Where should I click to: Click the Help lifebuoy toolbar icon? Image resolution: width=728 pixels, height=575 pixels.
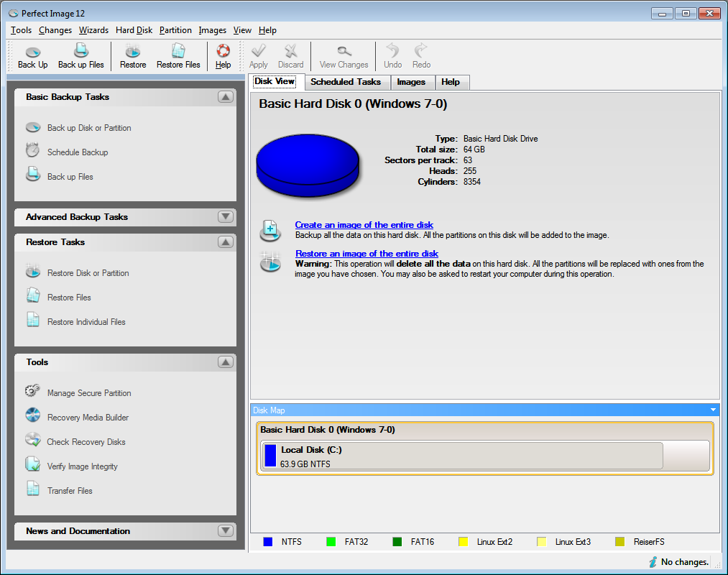point(223,56)
